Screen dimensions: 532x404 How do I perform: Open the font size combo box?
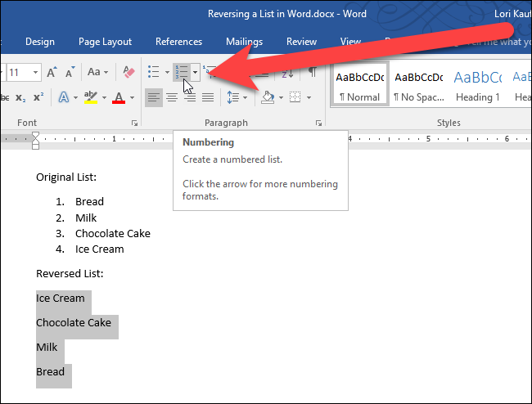(23, 72)
